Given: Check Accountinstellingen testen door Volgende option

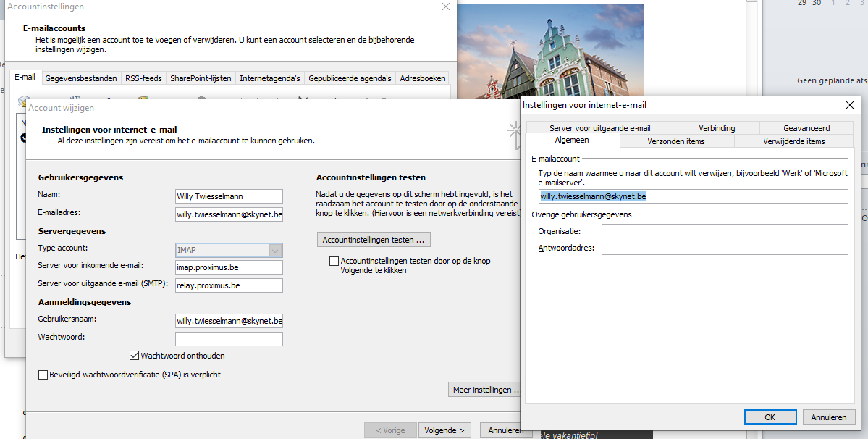Looking at the screenshot, I should [334, 261].
